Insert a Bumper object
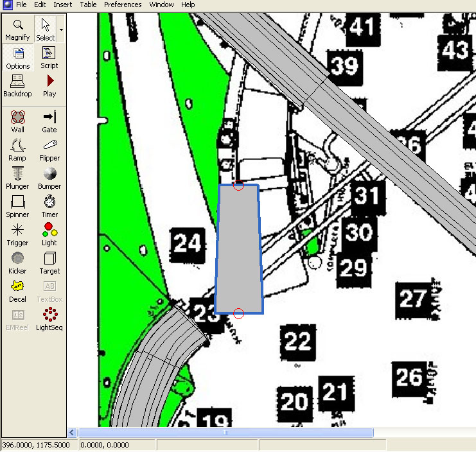 click(x=49, y=178)
